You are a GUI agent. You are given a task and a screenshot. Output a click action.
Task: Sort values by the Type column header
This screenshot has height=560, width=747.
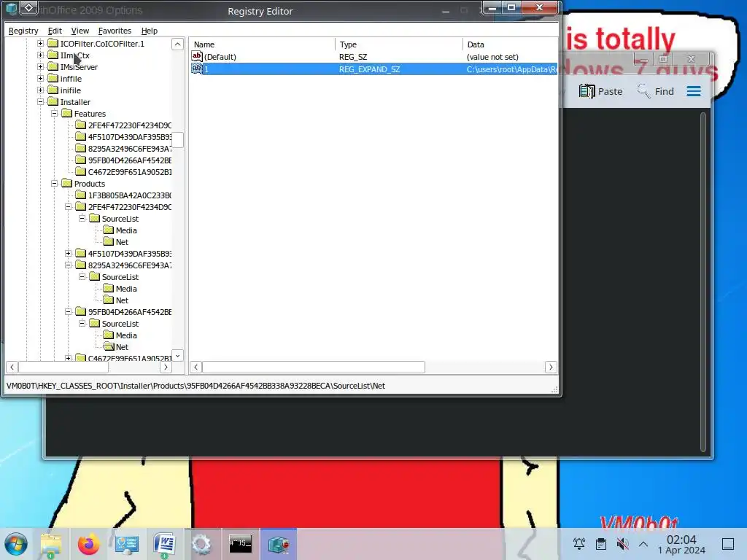click(399, 44)
